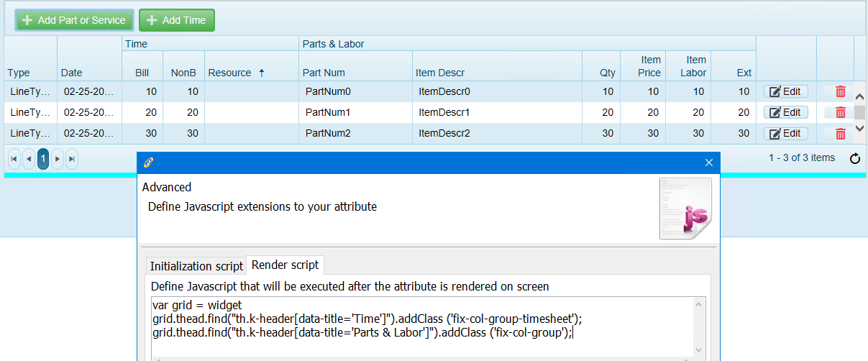
Task: Delete the PartNum0 row with trash icon
Action: (x=840, y=91)
